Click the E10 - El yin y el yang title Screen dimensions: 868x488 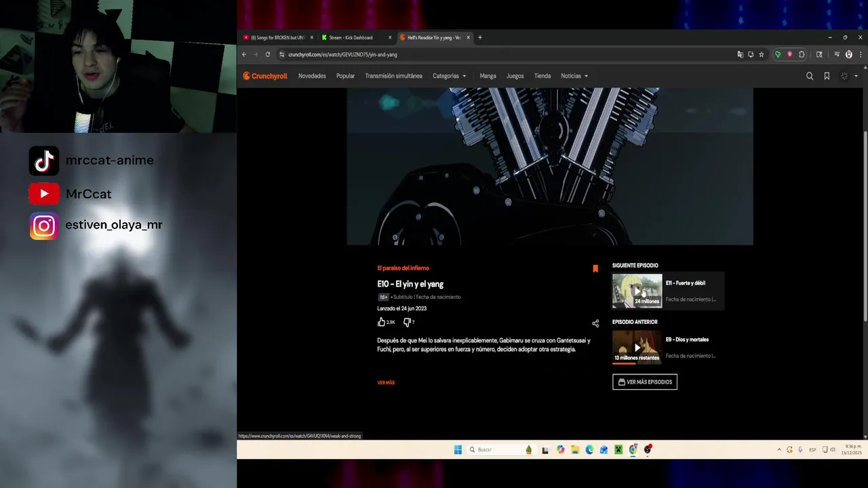(410, 284)
